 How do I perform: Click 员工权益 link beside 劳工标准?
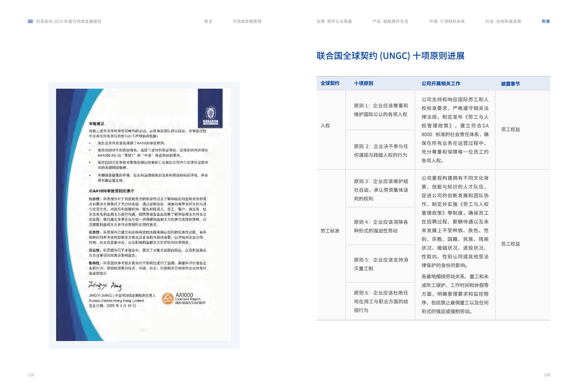click(x=510, y=244)
